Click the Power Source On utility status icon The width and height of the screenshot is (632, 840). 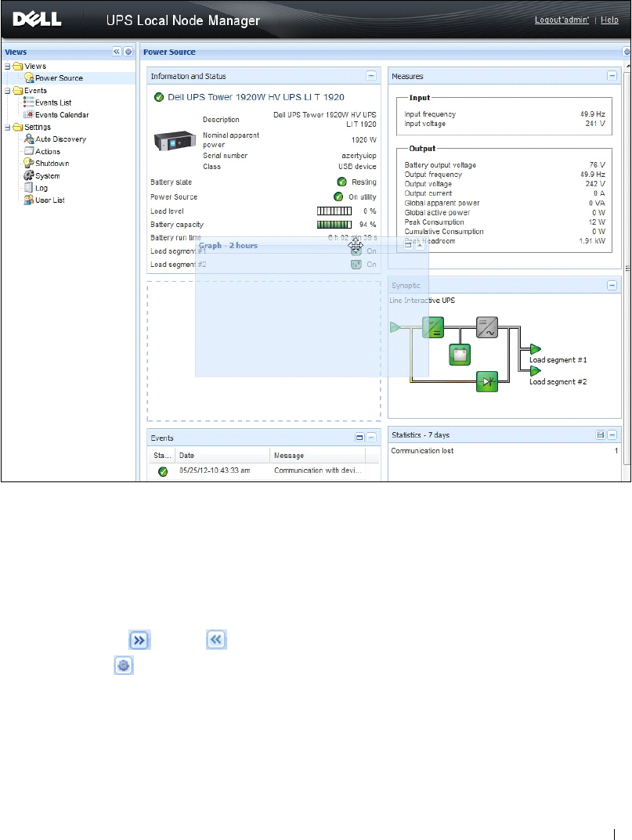click(x=338, y=196)
